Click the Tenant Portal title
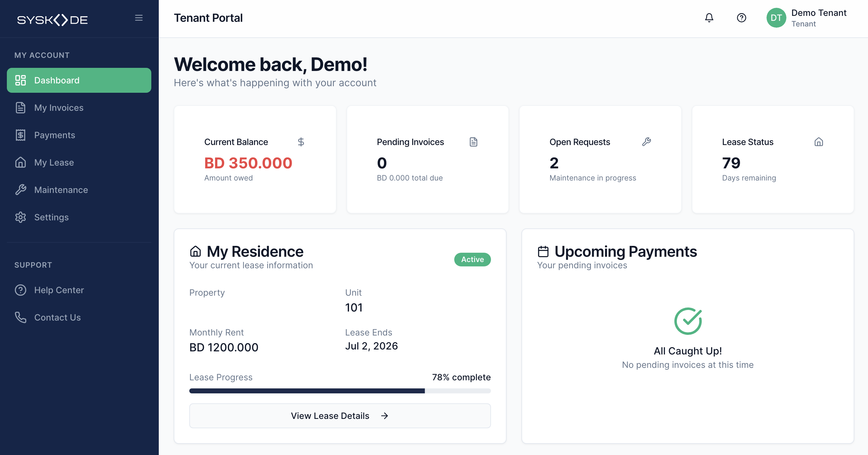 (x=208, y=18)
